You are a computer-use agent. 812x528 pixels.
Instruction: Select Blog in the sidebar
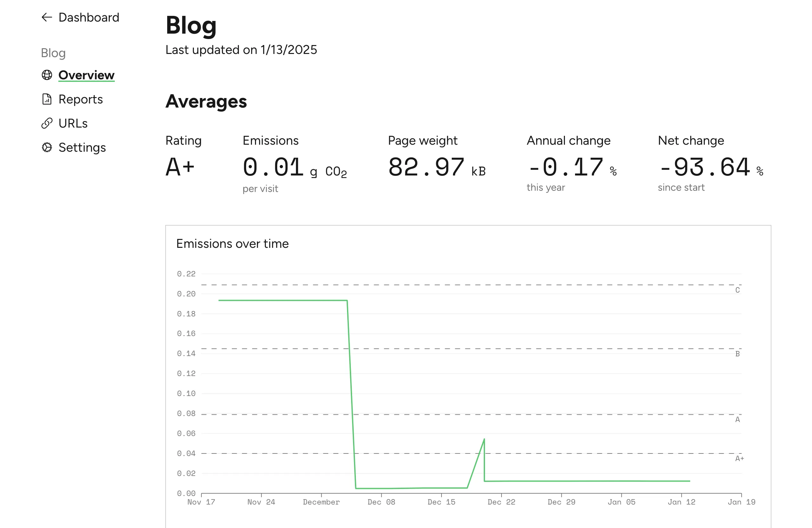(53, 53)
